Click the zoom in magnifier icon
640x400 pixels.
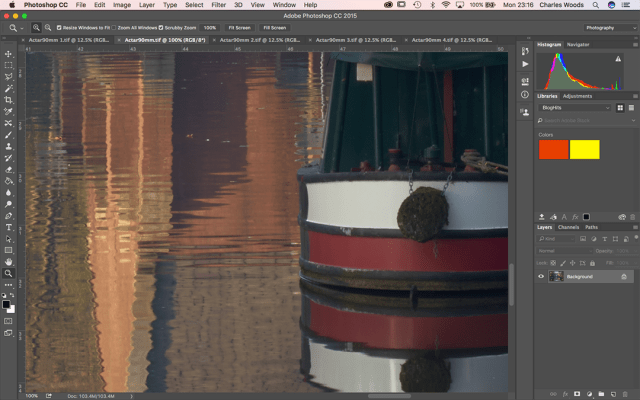tap(36, 28)
